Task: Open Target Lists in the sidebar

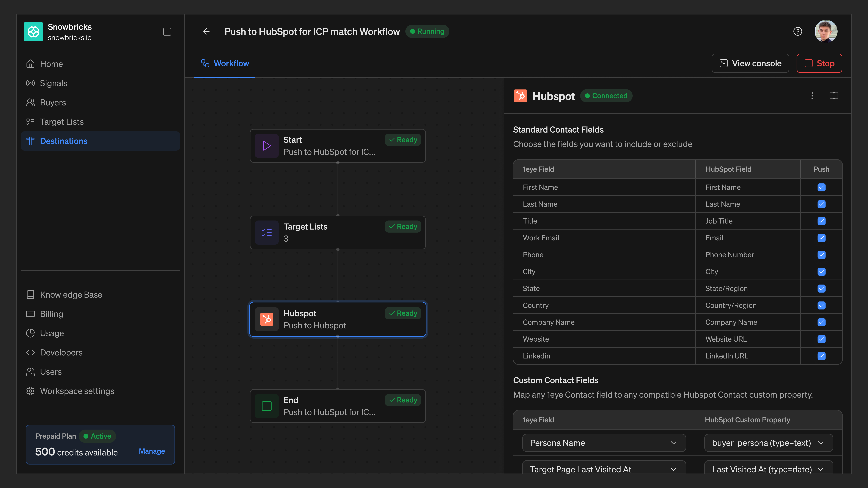Action: (100, 122)
